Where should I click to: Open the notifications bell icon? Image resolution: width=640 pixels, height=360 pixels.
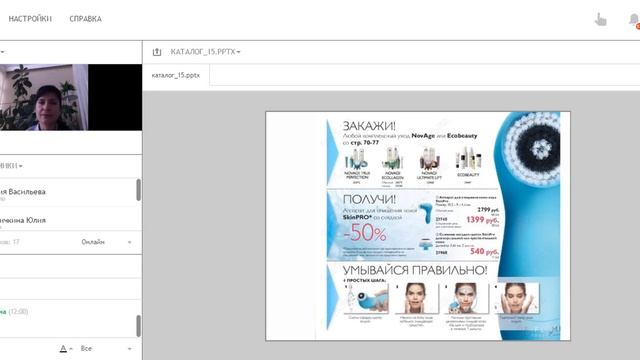point(634,20)
